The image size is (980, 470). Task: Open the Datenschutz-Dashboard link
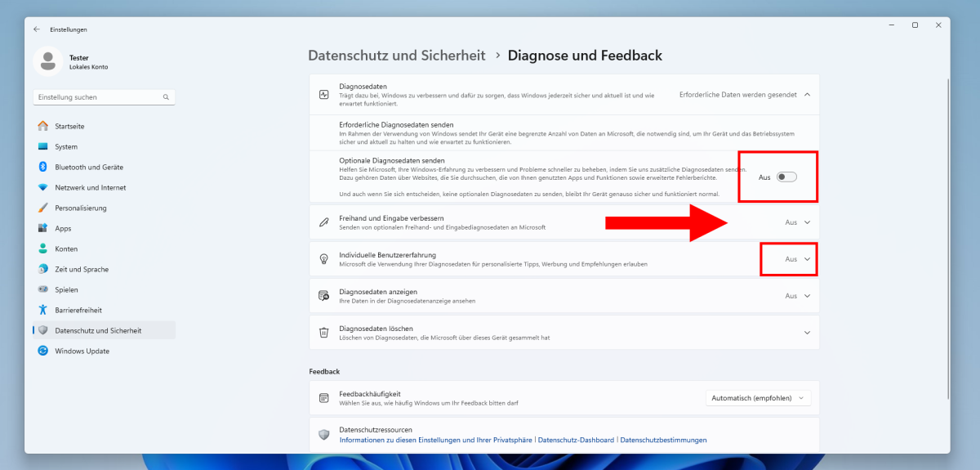coord(576,440)
